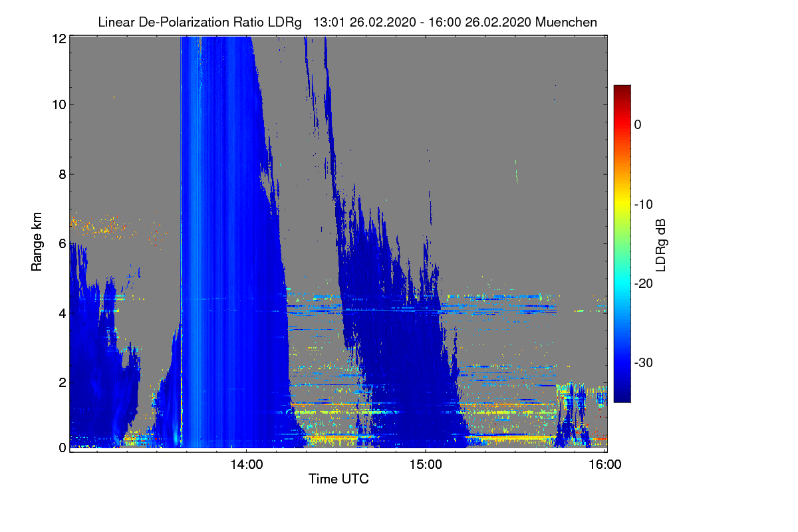Screen dimensions: 798x532
Task: Click the colorbar value -30 label
Action: coord(643,363)
